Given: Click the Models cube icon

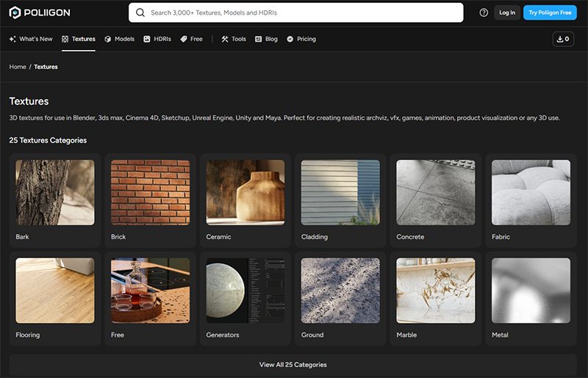Looking at the screenshot, I should pyautogui.click(x=108, y=39).
